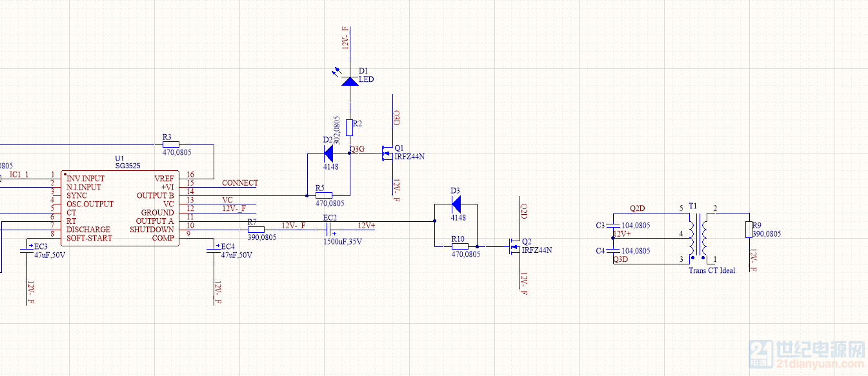Select the T1 transformer symbol
This screenshot has width=868, height=376.
click(x=698, y=237)
